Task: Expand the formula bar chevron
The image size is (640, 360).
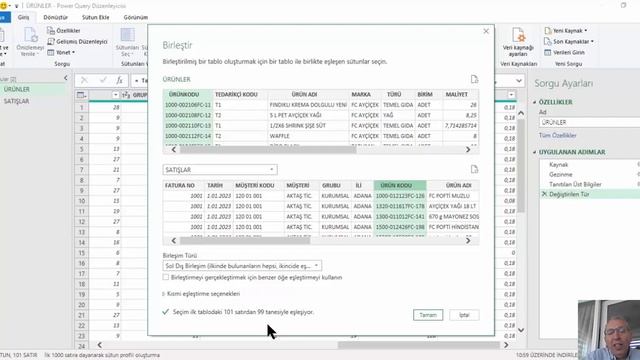Action: 519,81
